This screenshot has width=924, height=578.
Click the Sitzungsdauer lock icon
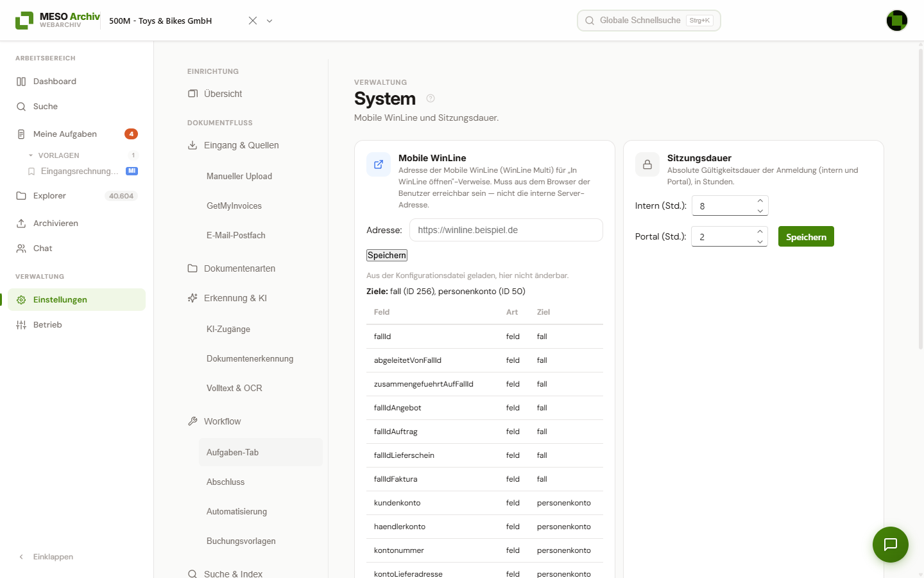pyautogui.click(x=647, y=164)
